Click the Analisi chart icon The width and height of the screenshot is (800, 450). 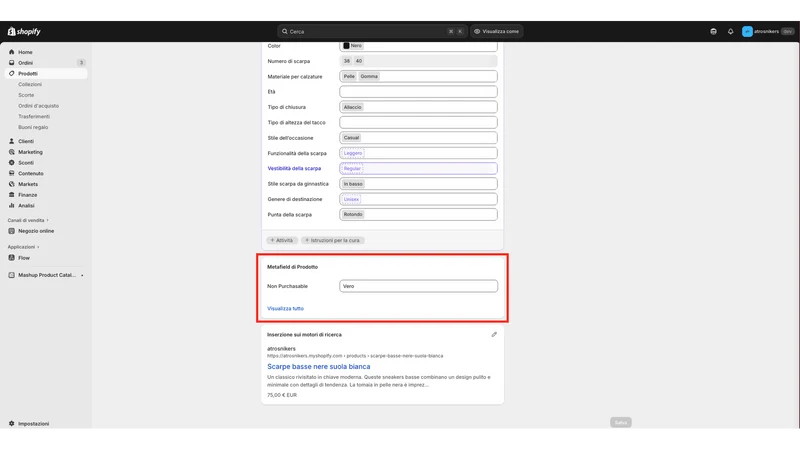pos(12,206)
